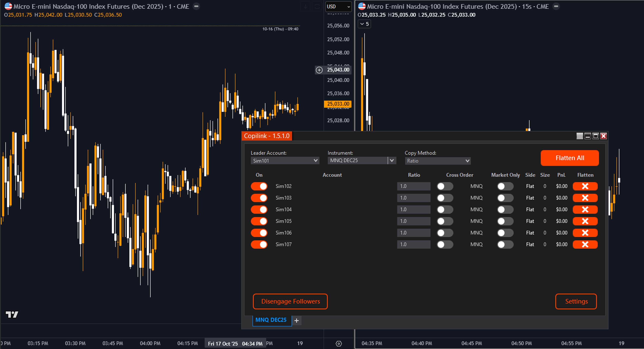This screenshot has width=644, height=349.
Task: Open the Leader Account dropdown showing Sim101
Action: (285, 161)
